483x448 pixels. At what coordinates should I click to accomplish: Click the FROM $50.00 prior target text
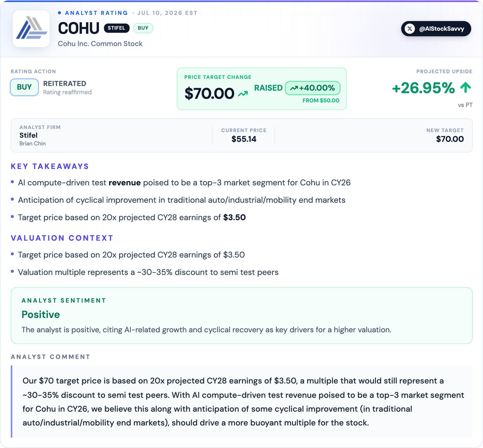[321, 101]
